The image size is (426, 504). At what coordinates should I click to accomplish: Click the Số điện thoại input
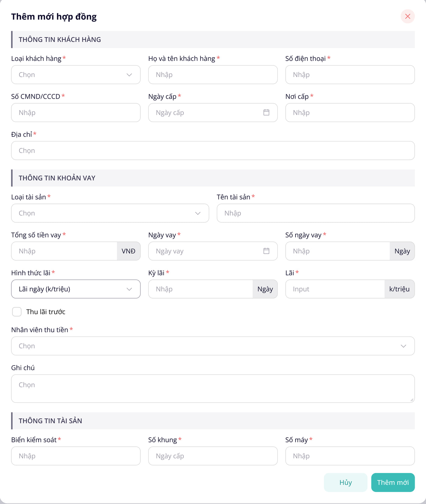pos(350,75)
